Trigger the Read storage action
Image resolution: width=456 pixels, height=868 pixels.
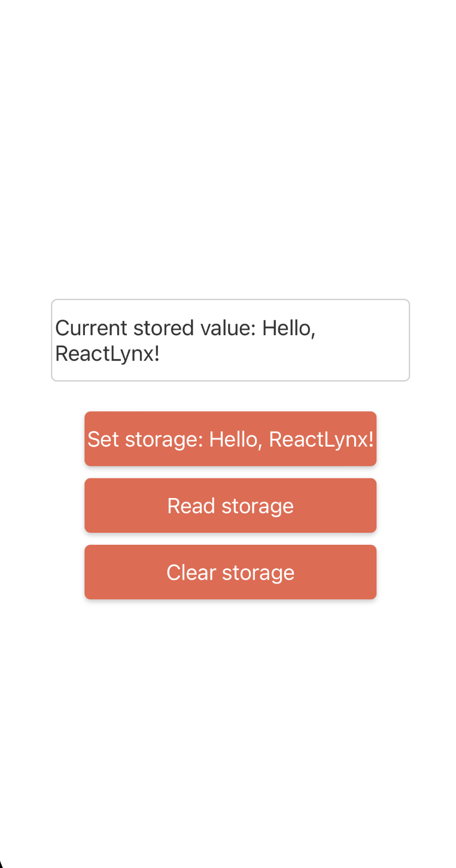pos(230,505)
